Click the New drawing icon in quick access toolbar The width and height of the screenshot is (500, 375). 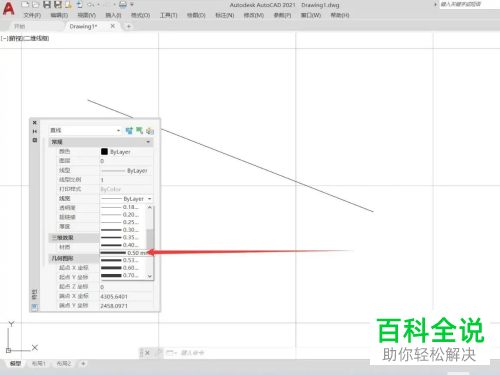click(25, 4)
